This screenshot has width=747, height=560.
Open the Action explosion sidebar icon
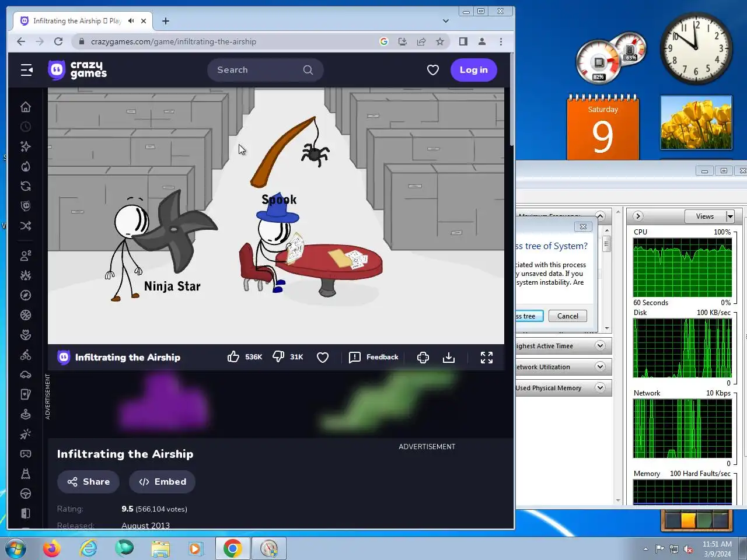[x=26, y=275]
